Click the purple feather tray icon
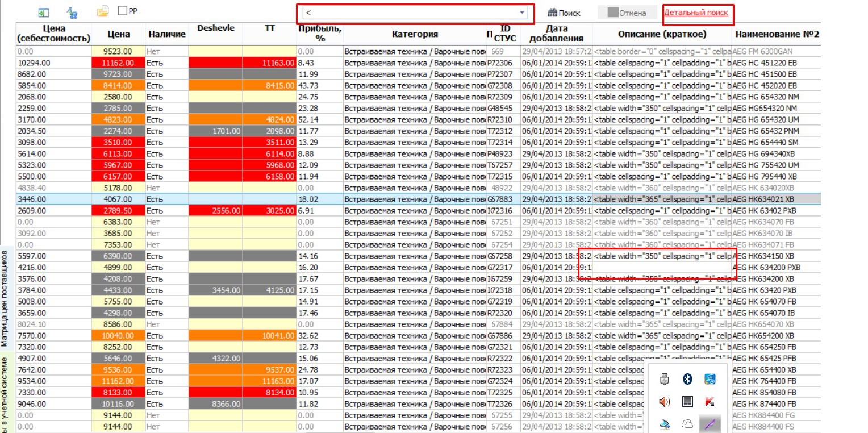The height and width of the screenshot is (433, 868). pos(710,424)
